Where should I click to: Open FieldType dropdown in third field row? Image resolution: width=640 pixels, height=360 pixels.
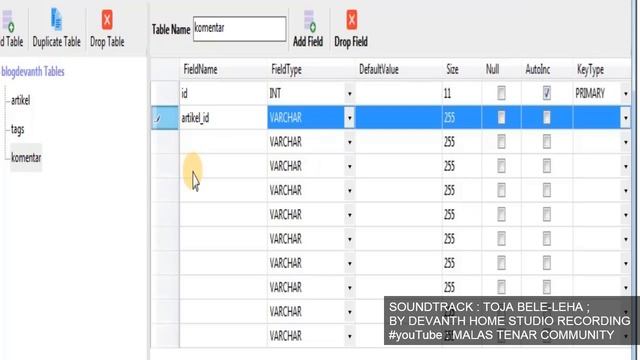(349, 142)
